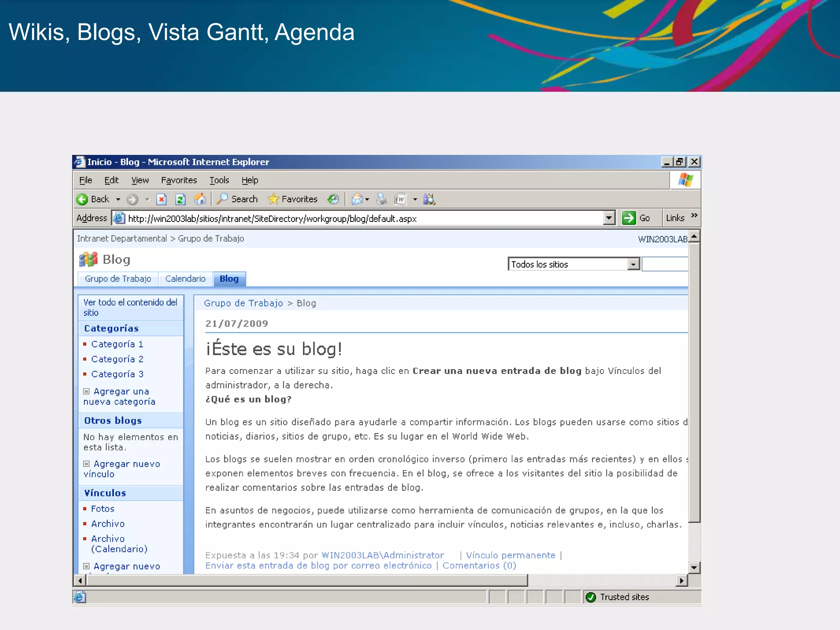Viewport: 840px width, 630px height.
Task: Expand the Edit with Word dropdown arrow
Action: (x=415, y=199)
